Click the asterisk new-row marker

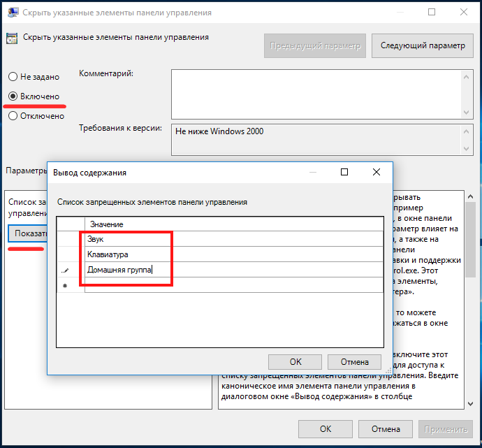(x=65, y=286)
